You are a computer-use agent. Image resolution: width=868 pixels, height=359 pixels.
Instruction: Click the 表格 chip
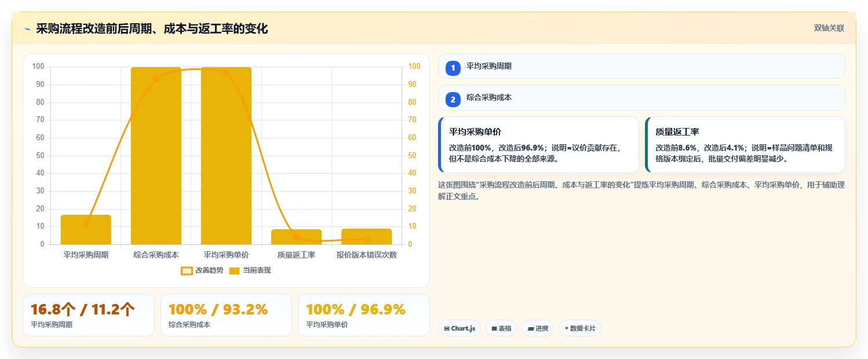pyautogui.click(x=501, y=328)
